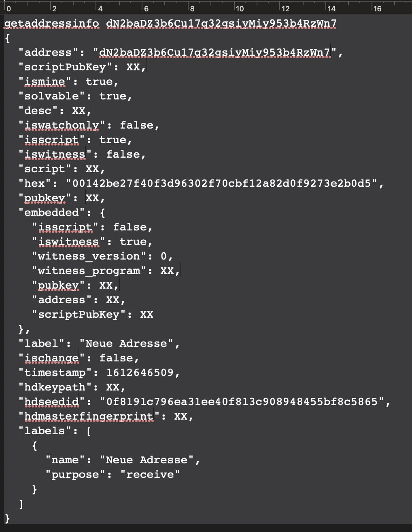The image size is (412, 532).
Task: Click the final closing brace
Action: [8, 518]
